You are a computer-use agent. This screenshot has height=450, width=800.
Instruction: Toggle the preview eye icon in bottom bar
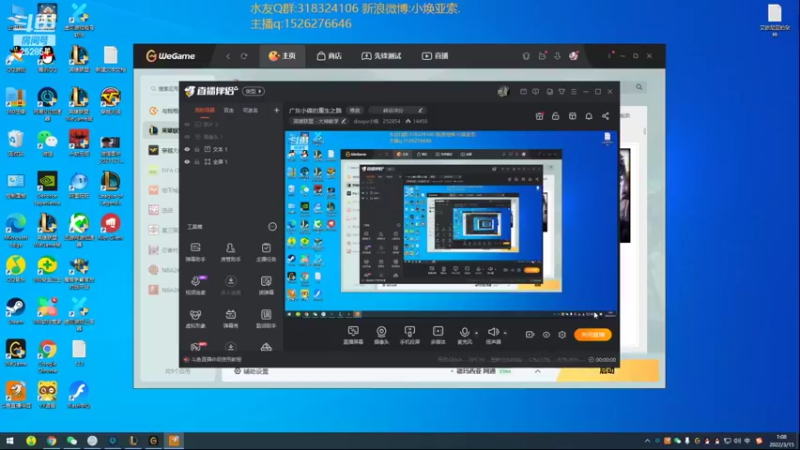click(546, 335)
